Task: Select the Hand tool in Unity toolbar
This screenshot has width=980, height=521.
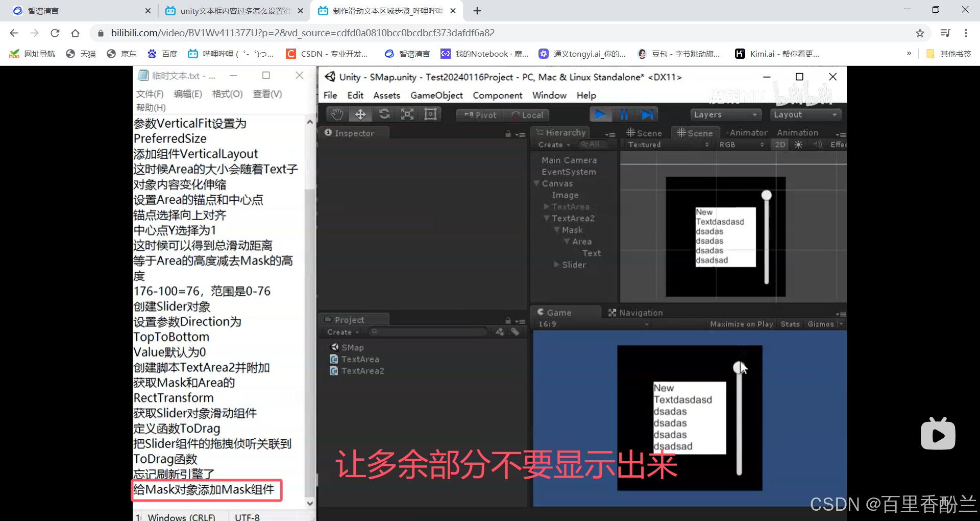Action: point(336,114)
